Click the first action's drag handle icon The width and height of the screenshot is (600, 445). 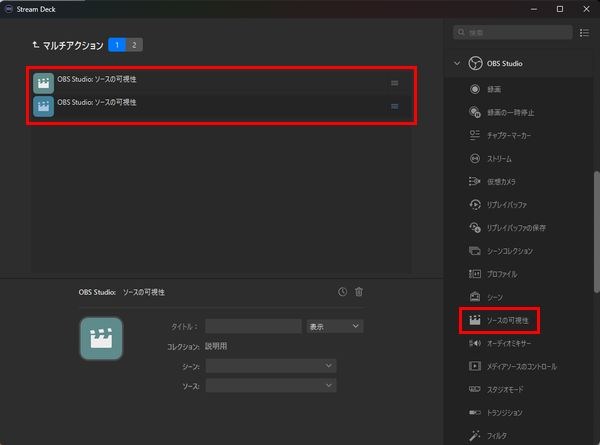point(395,83)
